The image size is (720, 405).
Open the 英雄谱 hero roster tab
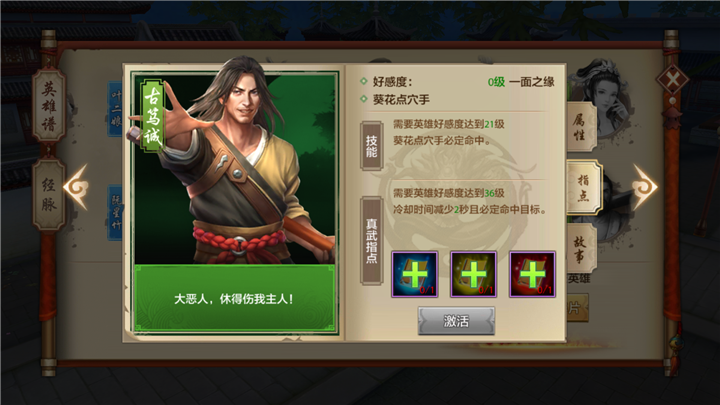click(49, 106)
